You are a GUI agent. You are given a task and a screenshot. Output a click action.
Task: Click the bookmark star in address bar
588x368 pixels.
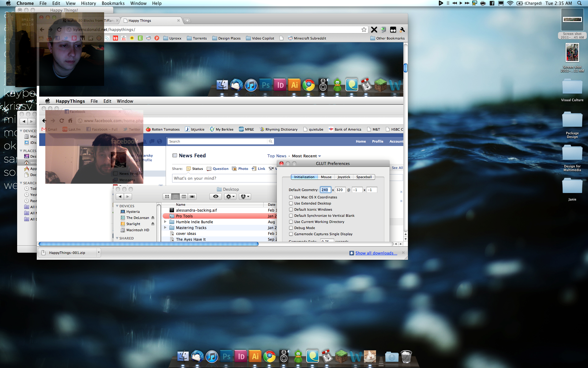pos(364,30)
